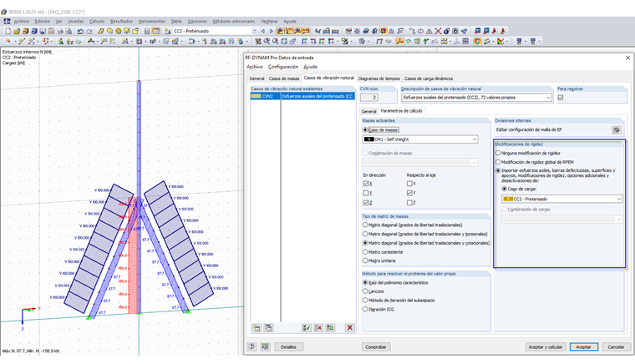Enable the Y direction checkbox under 'En dirección'
Viewport: 635px width, 364px height.
pos(366,192)
